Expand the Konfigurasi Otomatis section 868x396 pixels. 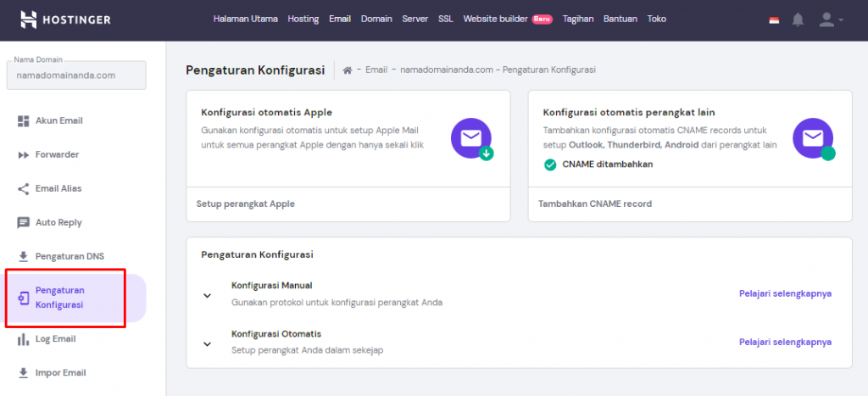[x=207, y=343]
